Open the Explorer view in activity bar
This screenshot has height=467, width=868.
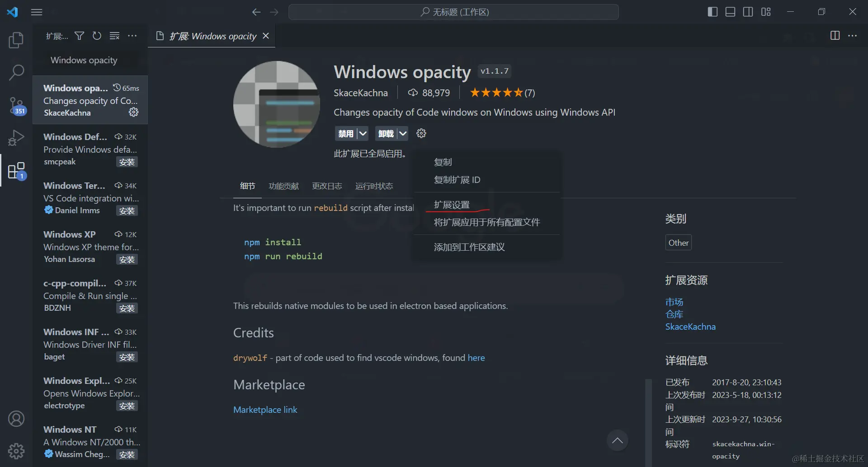pyautogui.click(x=16, y=40)
